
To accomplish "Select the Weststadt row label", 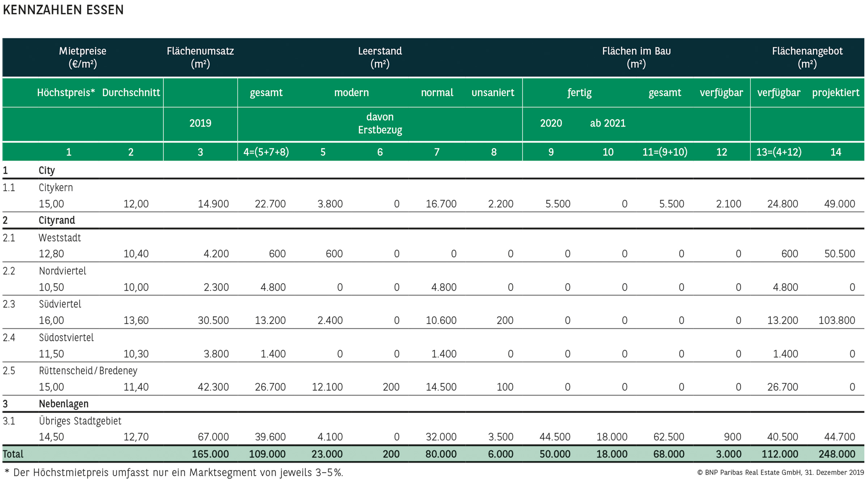I will pyautogui.click(x=60, y=238).
